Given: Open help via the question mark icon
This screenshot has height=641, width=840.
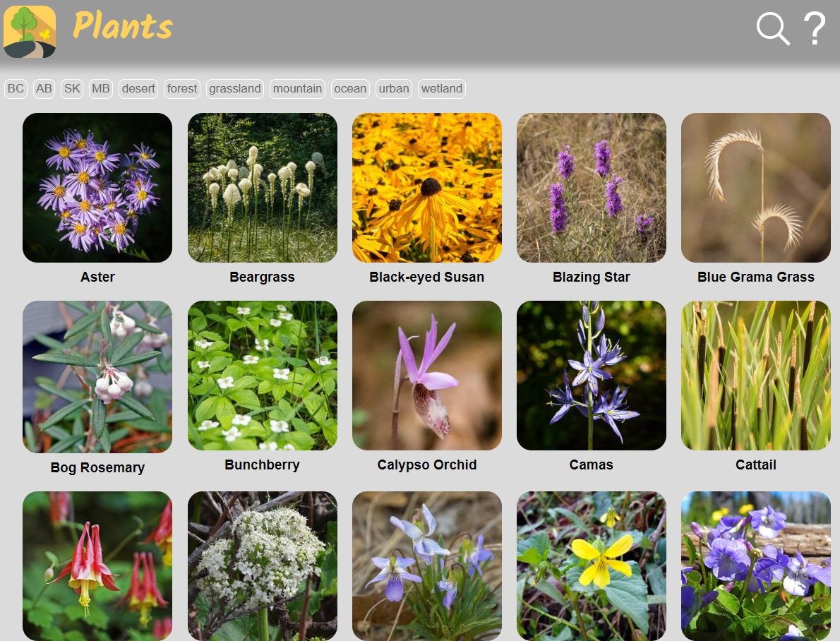Looking at the screenshot, I should pyautogui.click(x=815, y=28).
